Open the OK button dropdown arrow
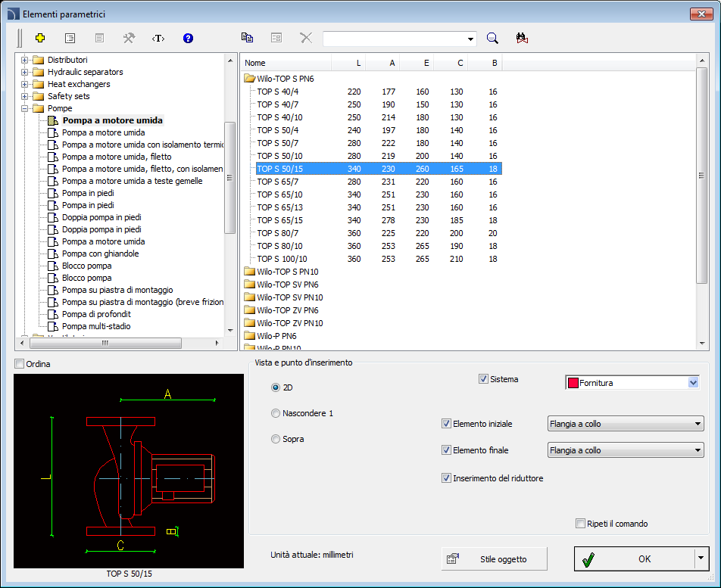 (x=701, y=558)
